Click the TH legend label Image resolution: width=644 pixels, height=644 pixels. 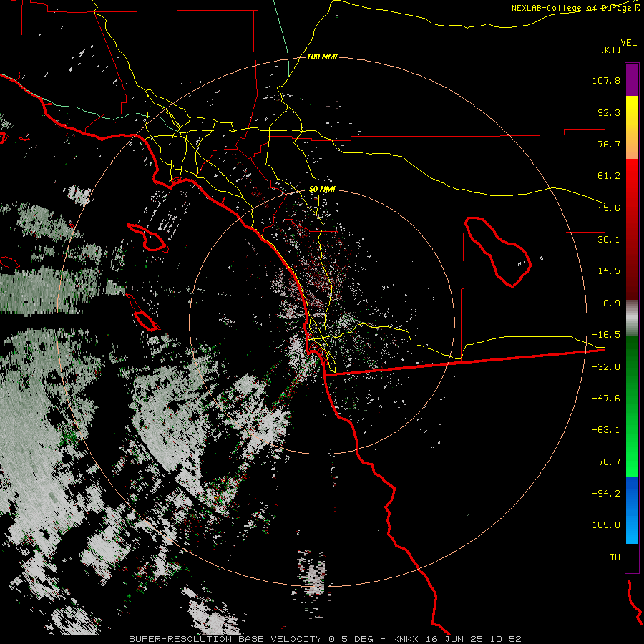615,557
